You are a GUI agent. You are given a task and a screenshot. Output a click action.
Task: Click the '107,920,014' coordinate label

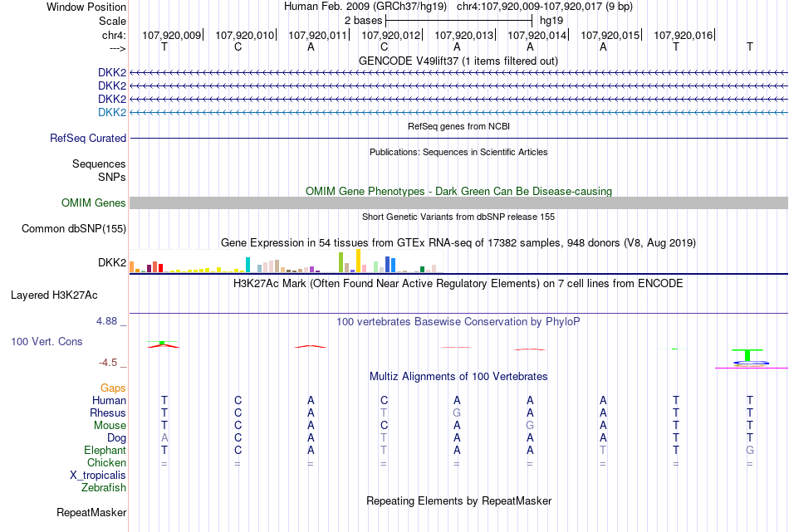pos(537,35)
